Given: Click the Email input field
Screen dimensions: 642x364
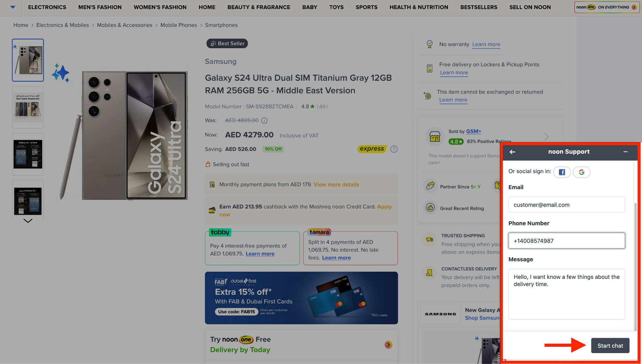Looking at the screenshot, I should point(567,205).
